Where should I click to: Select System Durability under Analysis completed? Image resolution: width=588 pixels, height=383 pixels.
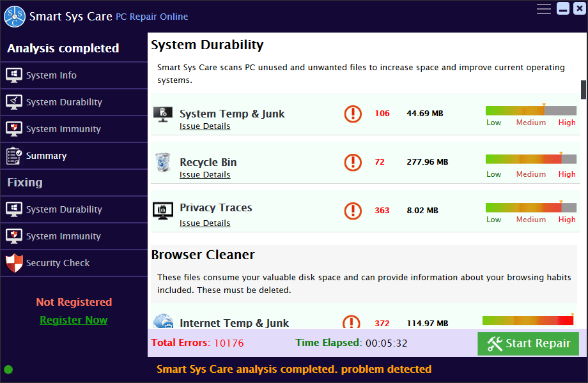[74, 102]
